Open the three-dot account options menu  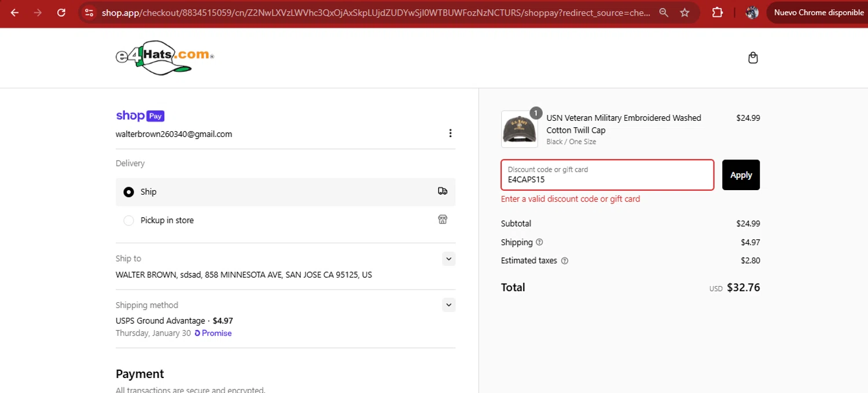click(450, 134)
